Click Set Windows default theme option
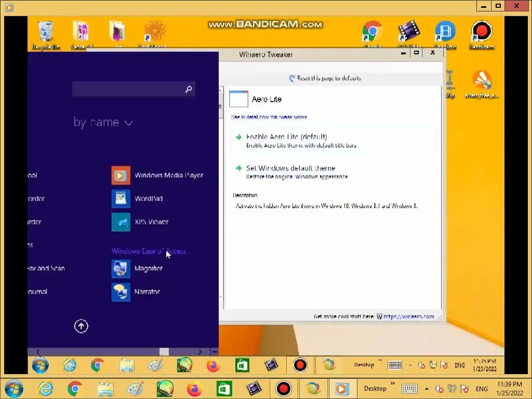 click(333, 172)
